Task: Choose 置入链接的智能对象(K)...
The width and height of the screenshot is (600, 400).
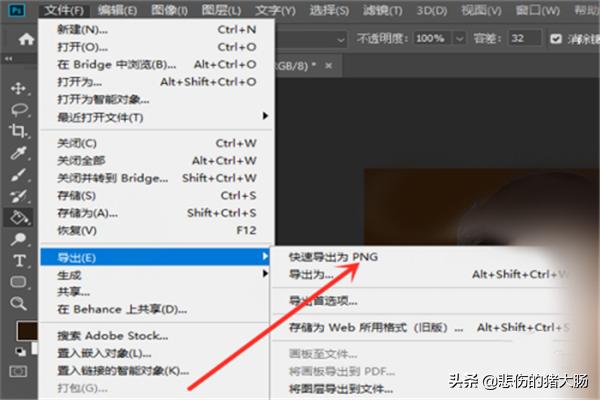Action: coord(157,371)
